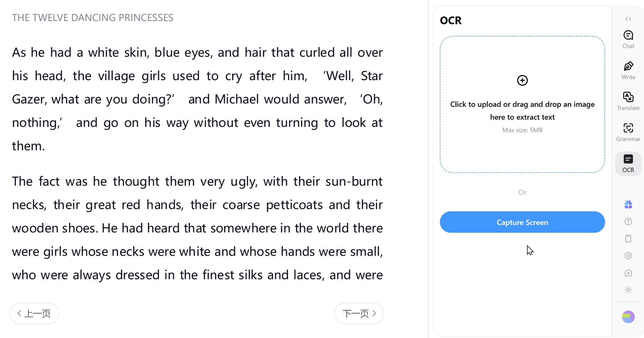Toggle light/dark theme sun icon
The width and height of the screenshot is (644, 338).
(x=628, y=290)
